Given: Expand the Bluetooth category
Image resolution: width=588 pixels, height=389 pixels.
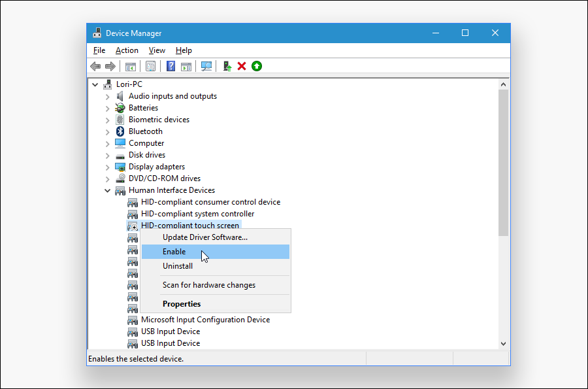Looking at the screenshot, I should (108, 132).
